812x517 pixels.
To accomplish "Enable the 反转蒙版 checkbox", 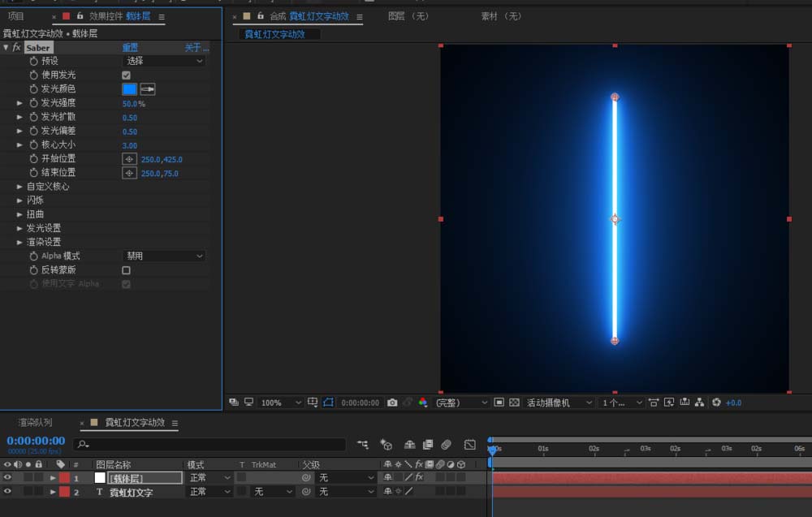I will 126,270.
